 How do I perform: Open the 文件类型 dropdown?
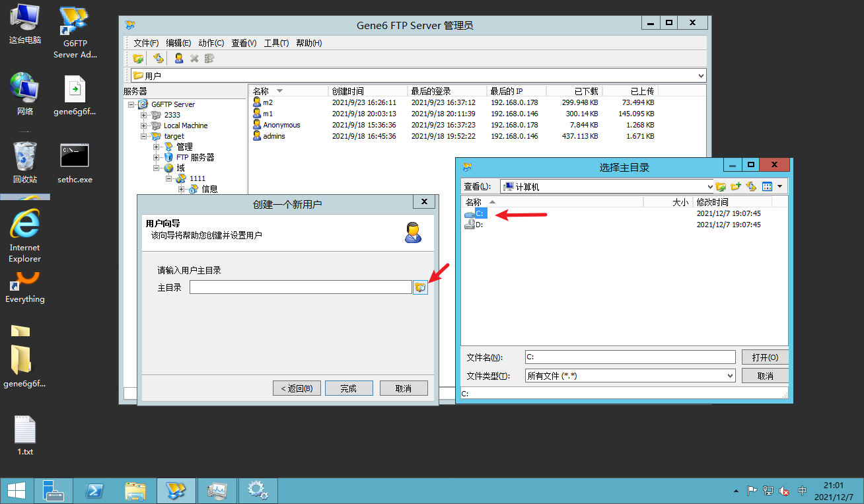(x=730, y=376)
